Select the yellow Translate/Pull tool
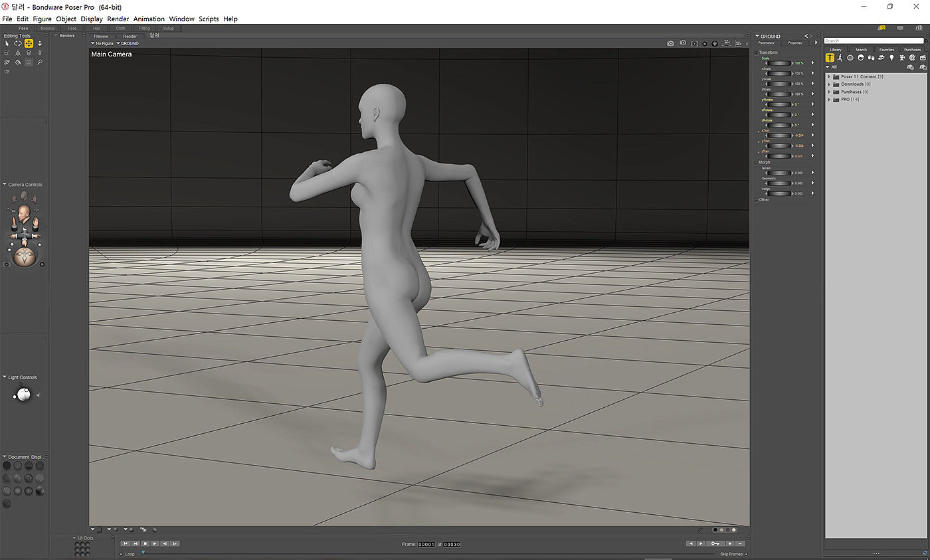Screen dimensions: 930x560 29,43
